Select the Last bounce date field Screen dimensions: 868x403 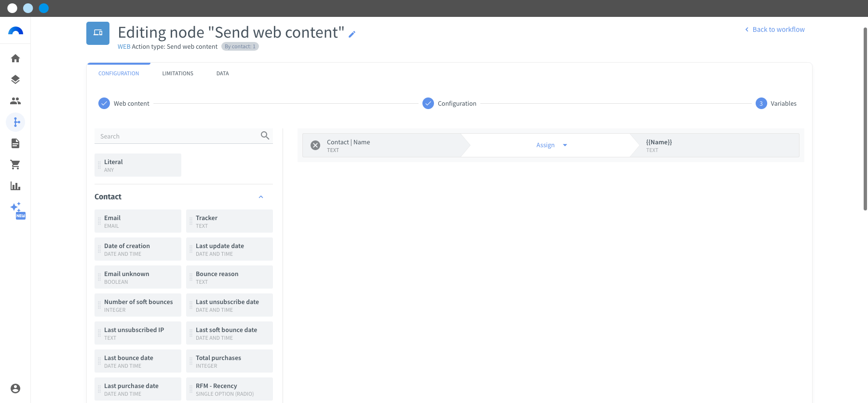click(138, 361)
